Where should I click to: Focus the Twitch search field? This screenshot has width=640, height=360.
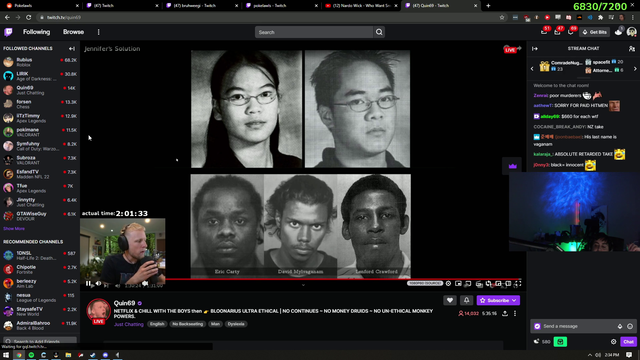click(314, 32)
